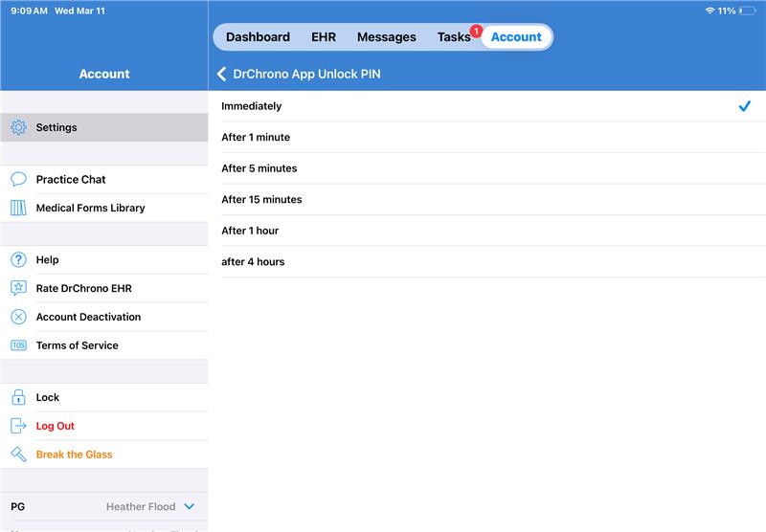The height and width of the screenshot is (532, 766).
Task: Tap the Wed Mar 11 date
Action: click(79, 11)
